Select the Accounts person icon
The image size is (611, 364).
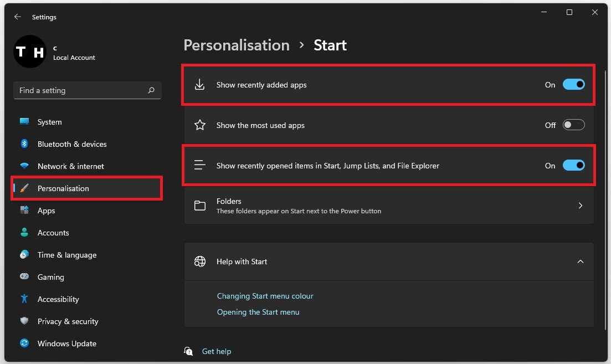(x=24, y=233)
